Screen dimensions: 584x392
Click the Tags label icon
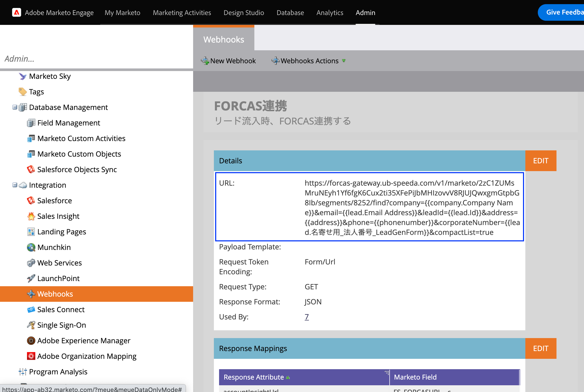coord(23,92)
